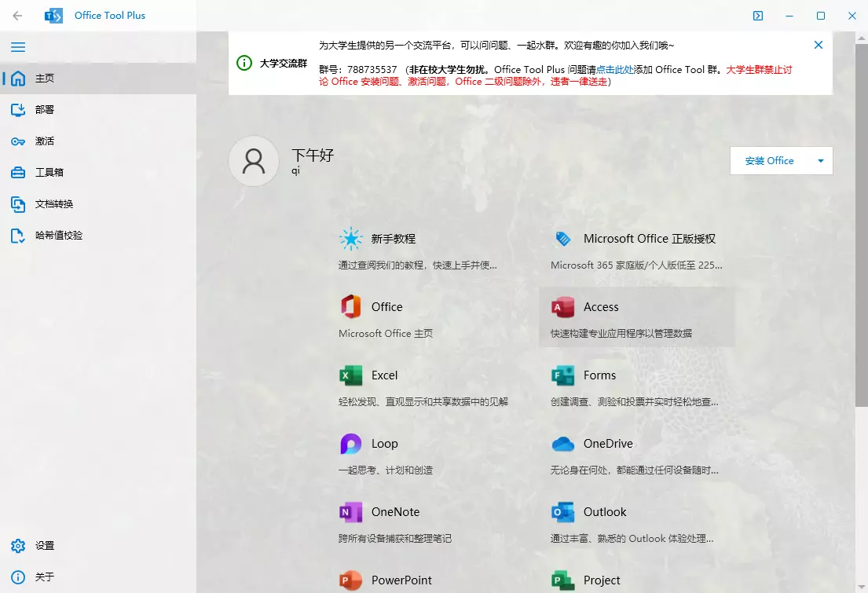
Task: Click the 安装 Office button
Action: [769, 161]
